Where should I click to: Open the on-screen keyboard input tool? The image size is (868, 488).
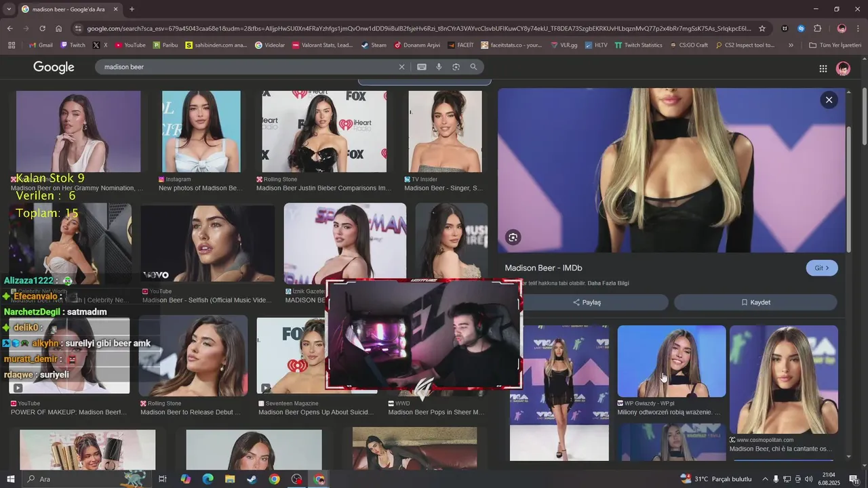[422, 67]
